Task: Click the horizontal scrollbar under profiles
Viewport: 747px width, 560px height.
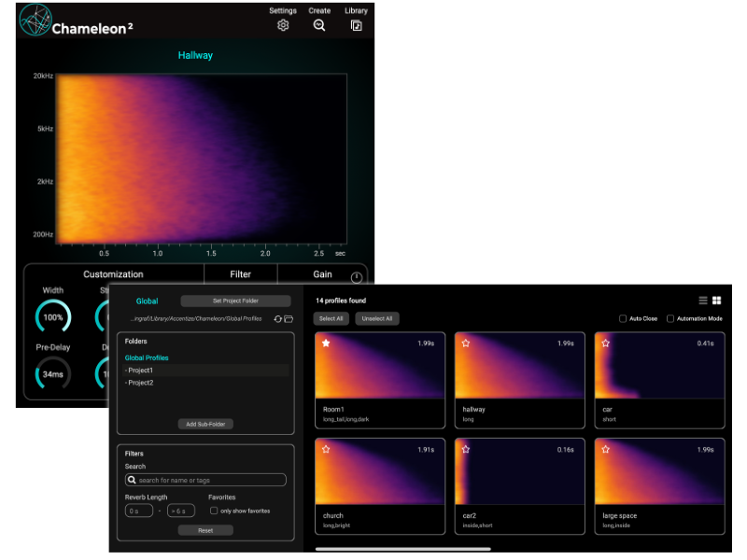Action: coord(403,549)
